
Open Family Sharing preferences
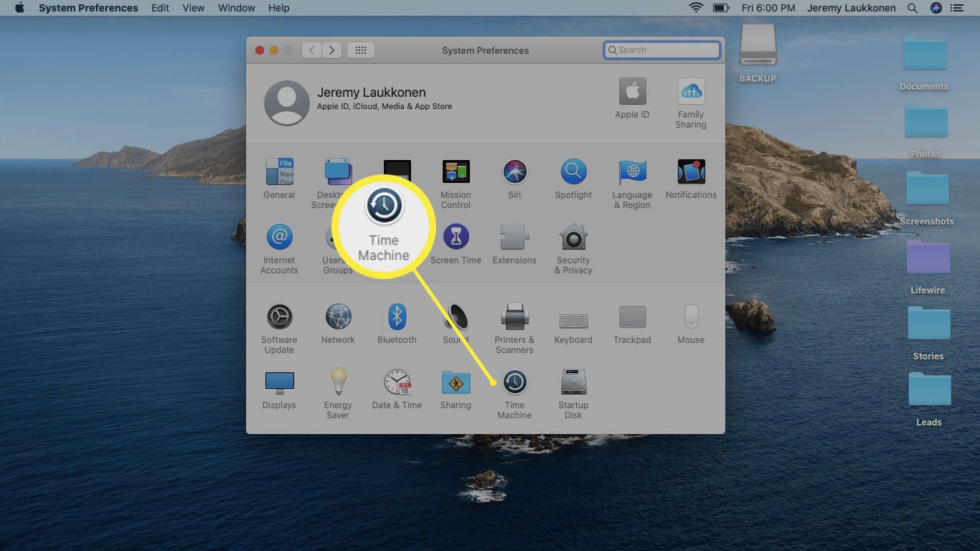pos(691,92)
